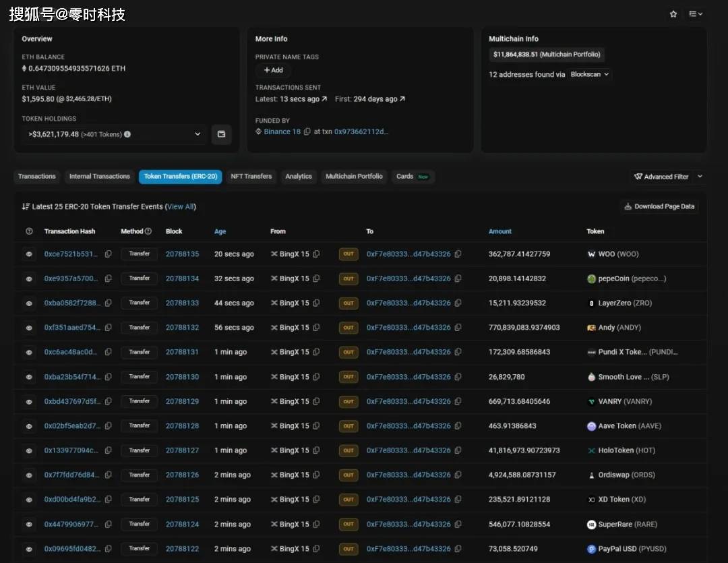
Task: Copy the Binance 18 funder address
Action: (307, 132)
